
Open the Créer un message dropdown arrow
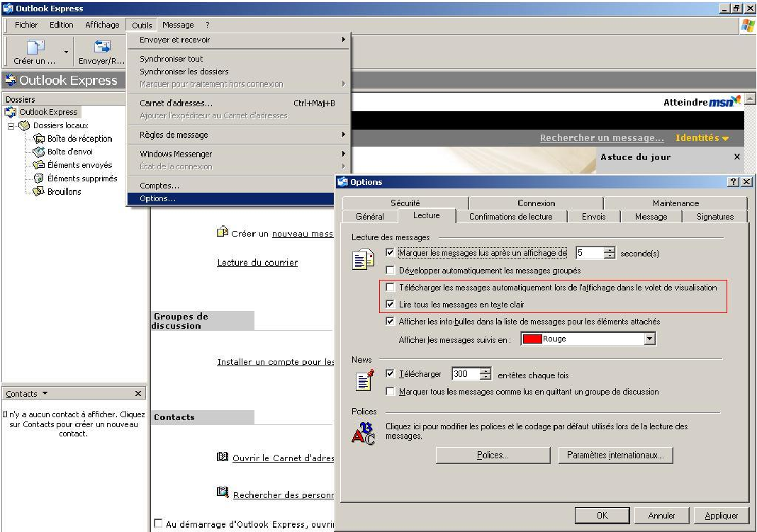66,51
